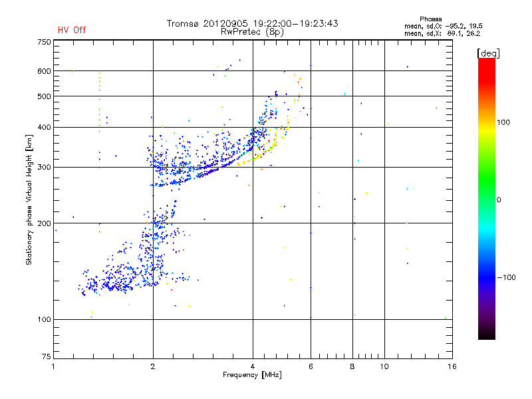
Task: Select the title "Tromsø 20120905 19:22:00-19:23:43"
Action: point(252,23)
